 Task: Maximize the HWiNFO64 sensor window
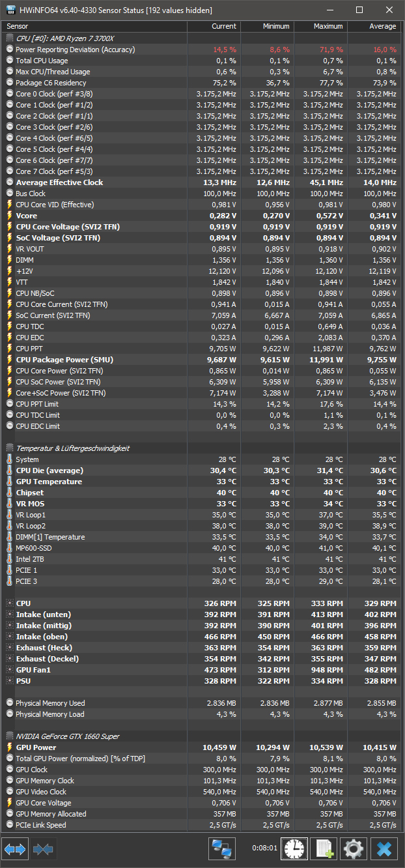(359, 10)
